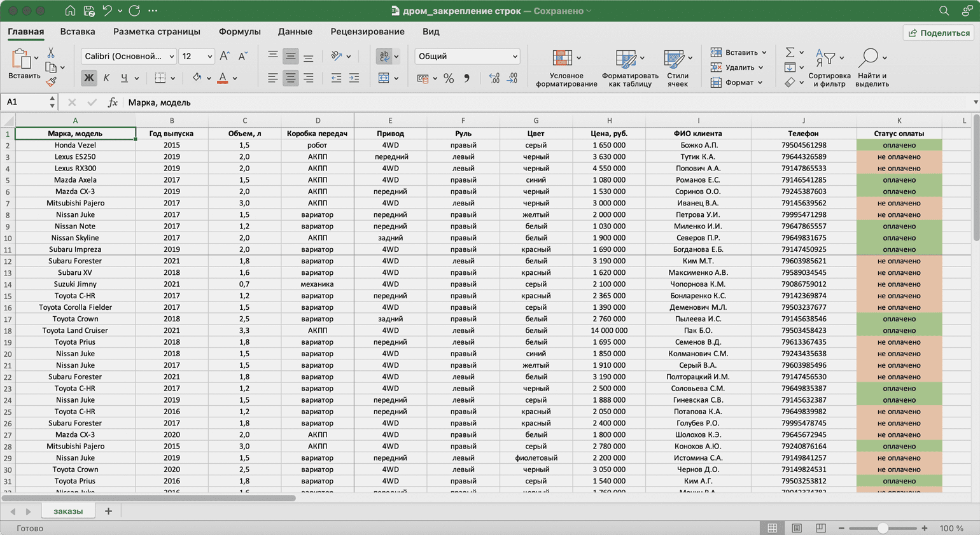Expand the Вставить cells dropdown
Screen dimensions: 980x535
point(764,53)
